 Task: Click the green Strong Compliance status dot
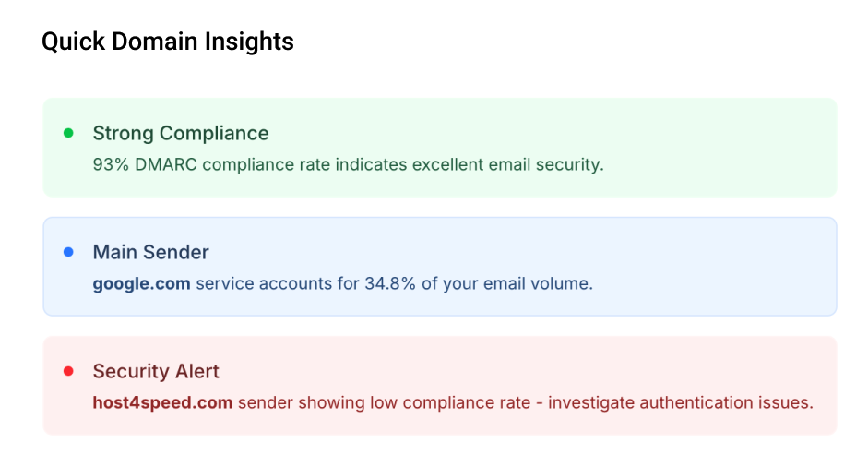[68, 133]
